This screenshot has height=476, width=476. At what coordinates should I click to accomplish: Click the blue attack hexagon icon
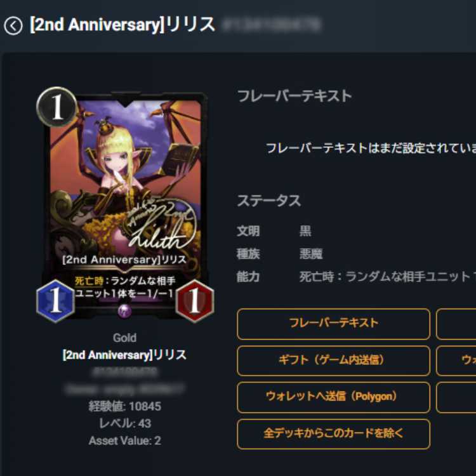tap(55, 301)
